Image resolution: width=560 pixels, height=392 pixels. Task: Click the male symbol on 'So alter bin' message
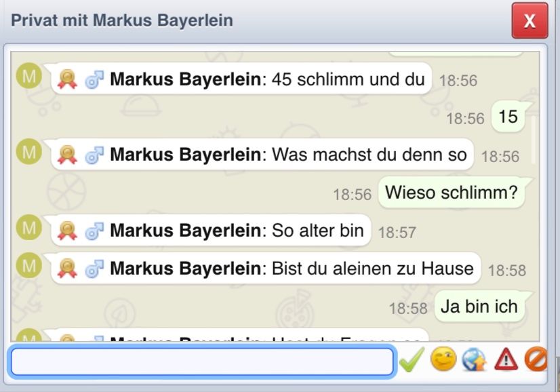pos(94,231)
